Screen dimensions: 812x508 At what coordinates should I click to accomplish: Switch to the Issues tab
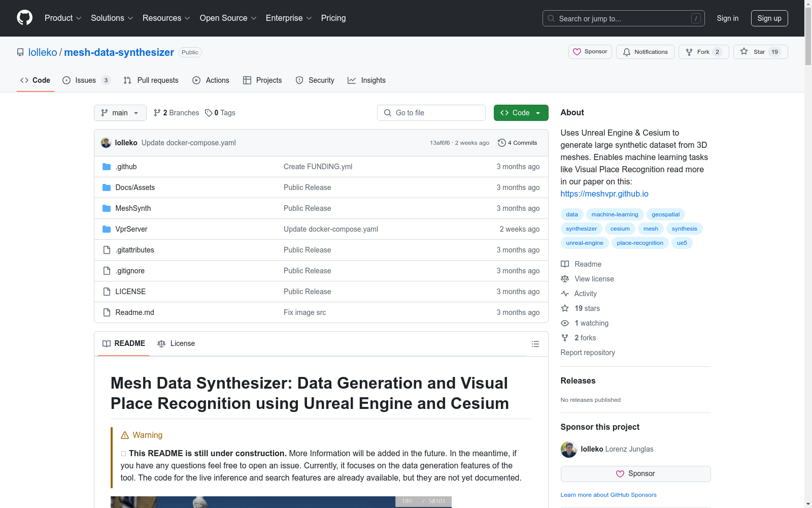[x=86, y=80]
